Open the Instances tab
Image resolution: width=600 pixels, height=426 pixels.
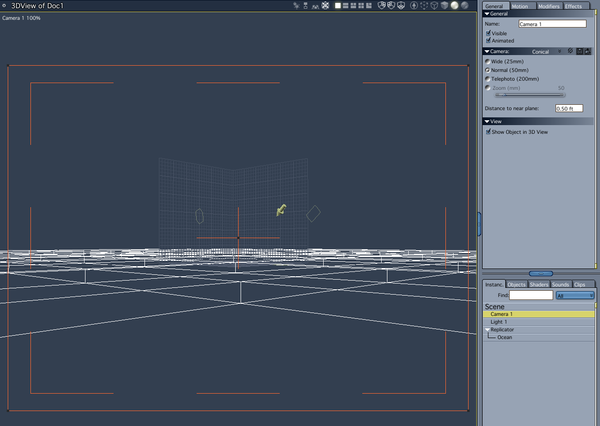click(x=494, y=284)
